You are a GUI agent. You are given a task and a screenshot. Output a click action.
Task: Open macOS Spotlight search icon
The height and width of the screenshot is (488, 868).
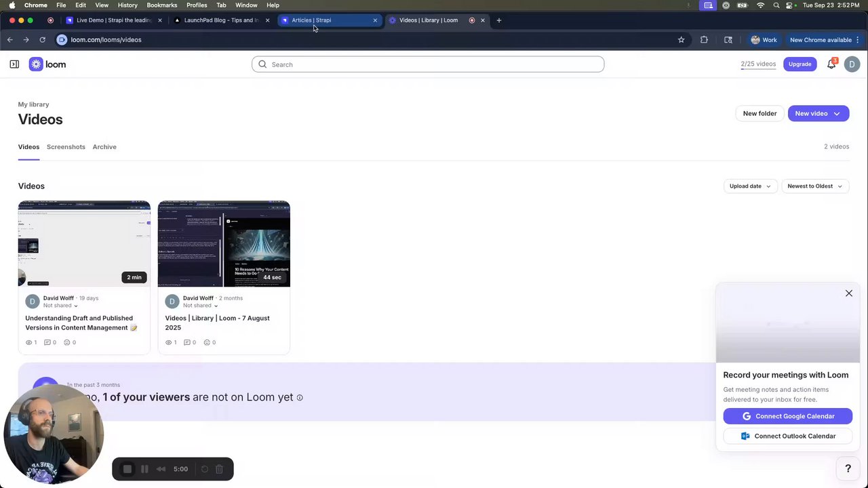776,5
